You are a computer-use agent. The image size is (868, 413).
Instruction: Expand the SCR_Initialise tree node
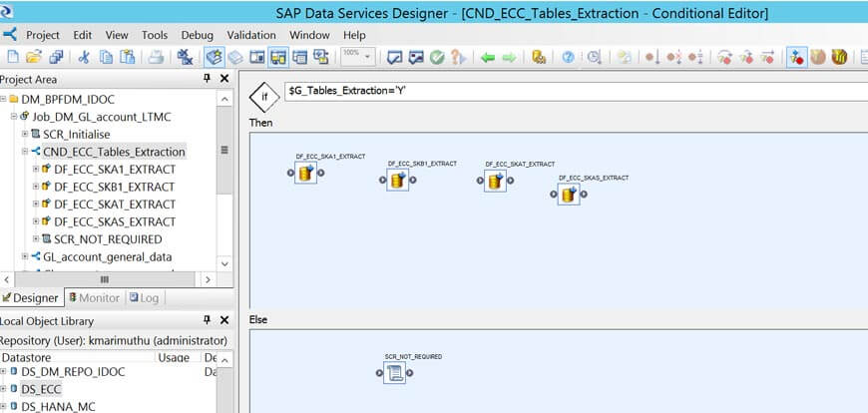click(25, 135)
